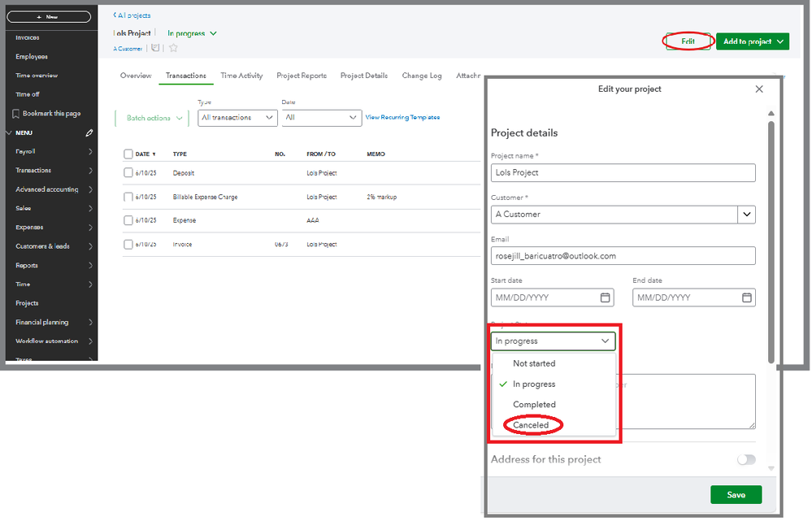Click the notes icon beside A Customer link
This screenshot has height=521, width=812.
155,49
